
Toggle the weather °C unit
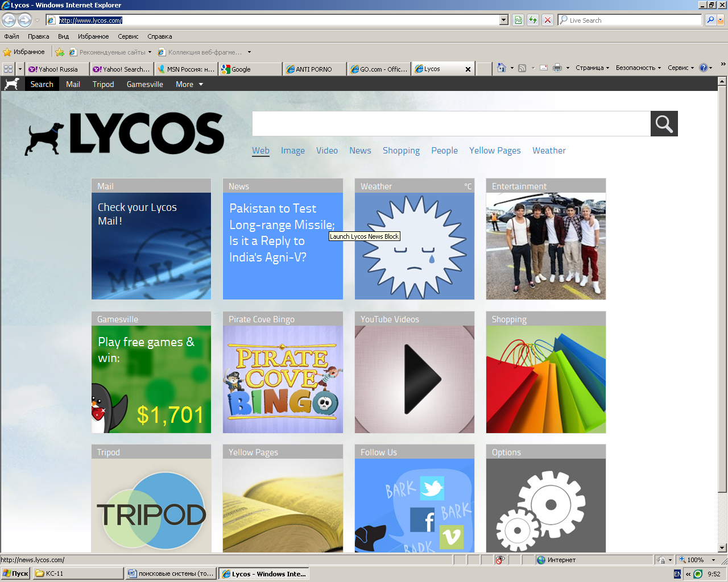point(468,186)
